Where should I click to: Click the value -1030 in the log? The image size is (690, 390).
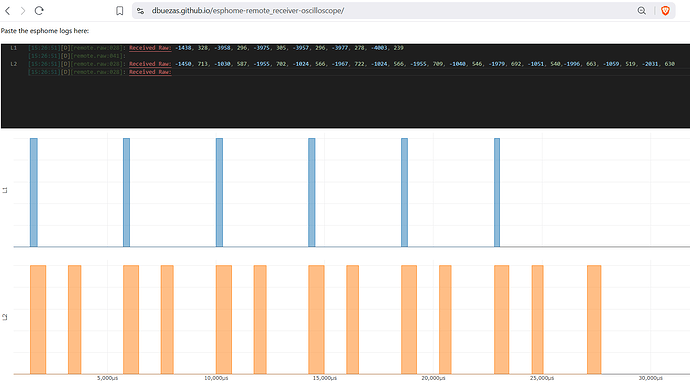[x=223, y=64]
